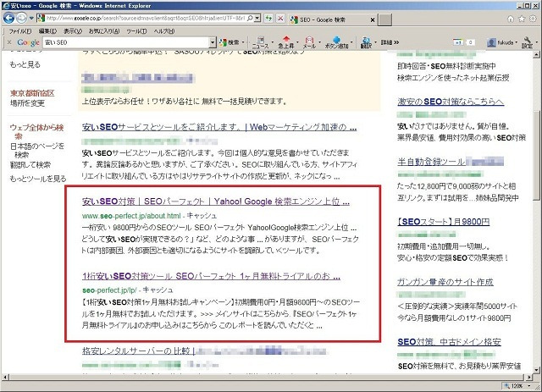Open a new blank tab
Viewport: 542px width, 392px height.
tap(384, 20)
